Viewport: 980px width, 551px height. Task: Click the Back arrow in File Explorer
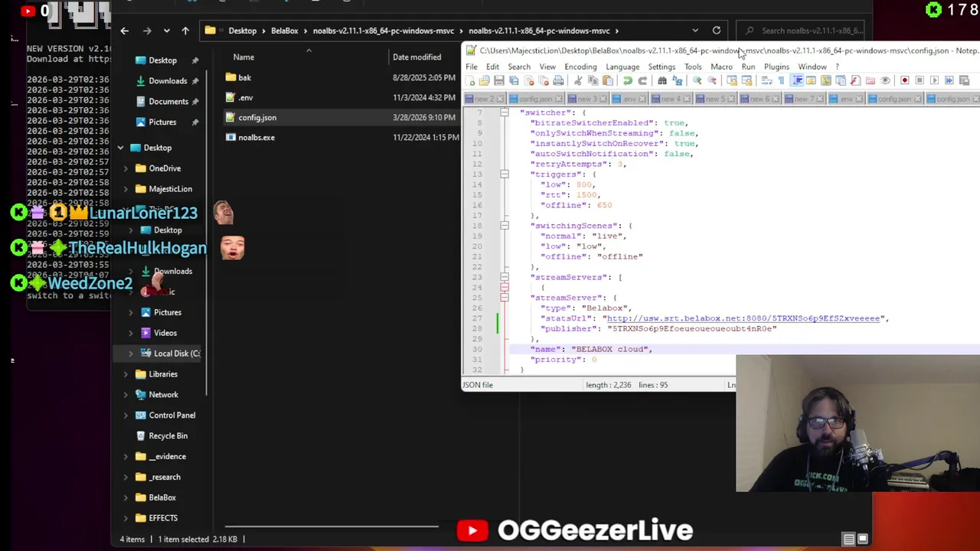(x=124, y=31)
